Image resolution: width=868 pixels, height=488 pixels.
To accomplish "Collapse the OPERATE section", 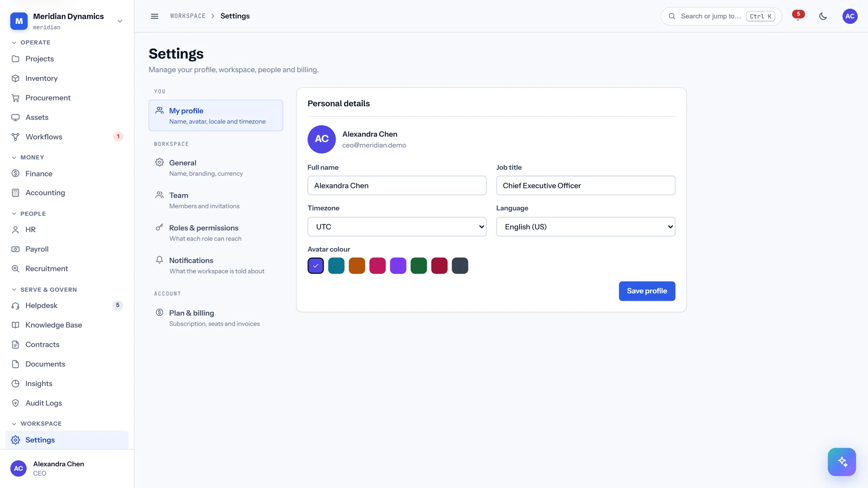I will click(31, 43).
